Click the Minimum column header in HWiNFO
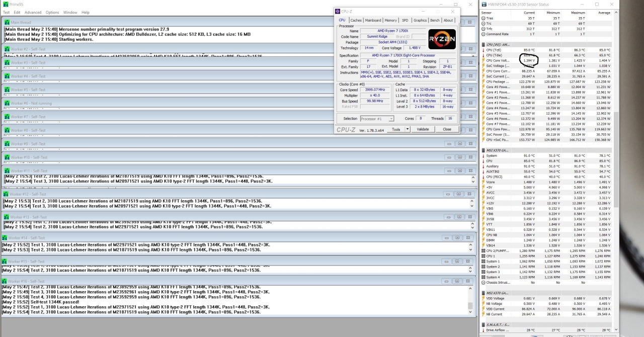Screen dimensions: 644x337 tap(553, 13)
